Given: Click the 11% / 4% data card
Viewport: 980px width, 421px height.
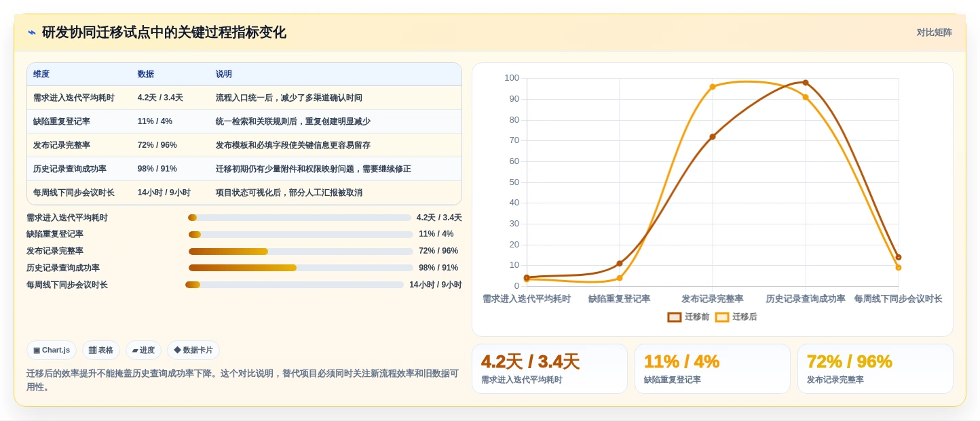Looking at the screenshot, I should [x=713, y=369].
